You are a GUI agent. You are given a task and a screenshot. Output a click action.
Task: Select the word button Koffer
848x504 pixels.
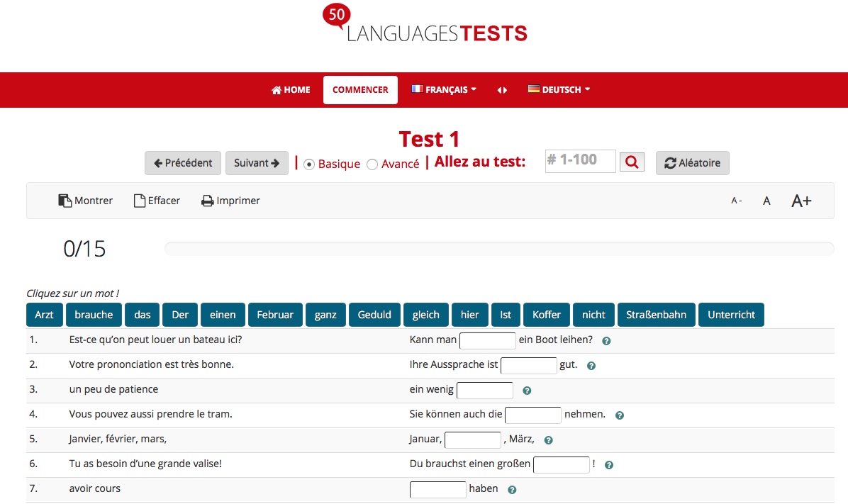[546, 315]
